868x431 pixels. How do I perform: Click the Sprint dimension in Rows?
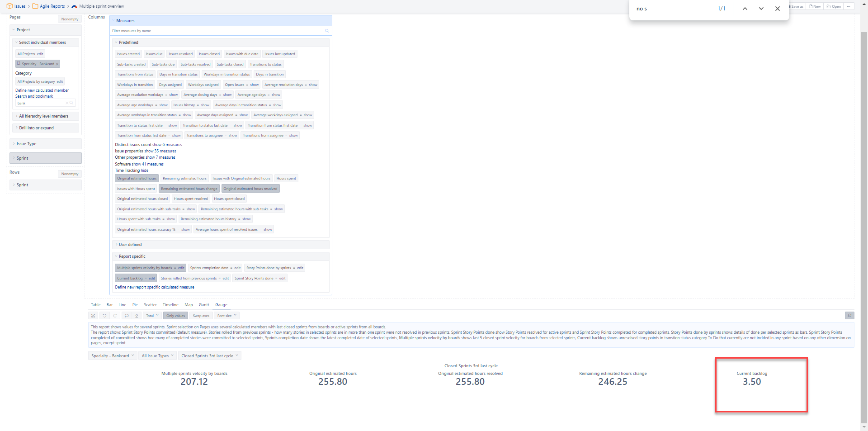[x=45, y=185]
